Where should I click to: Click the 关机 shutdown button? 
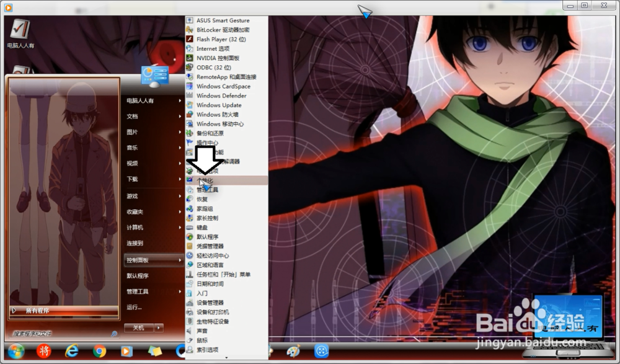(138, 327)
